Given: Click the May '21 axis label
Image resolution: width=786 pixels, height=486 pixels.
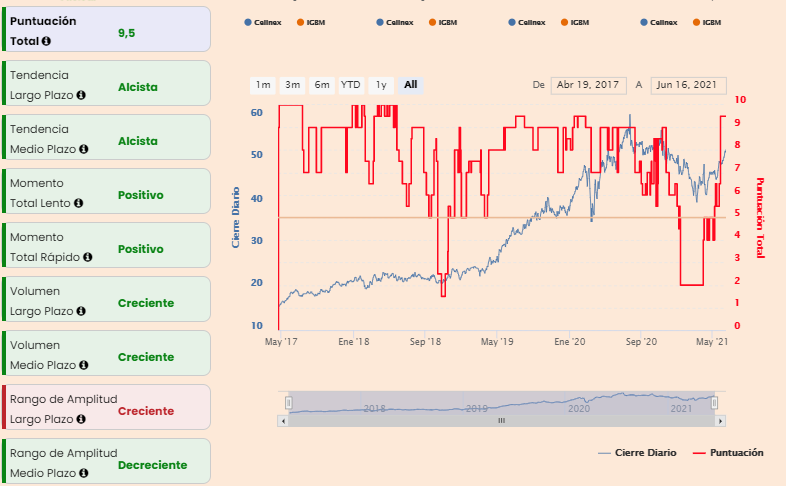Looking at the screenshot, I should [712, 342].
